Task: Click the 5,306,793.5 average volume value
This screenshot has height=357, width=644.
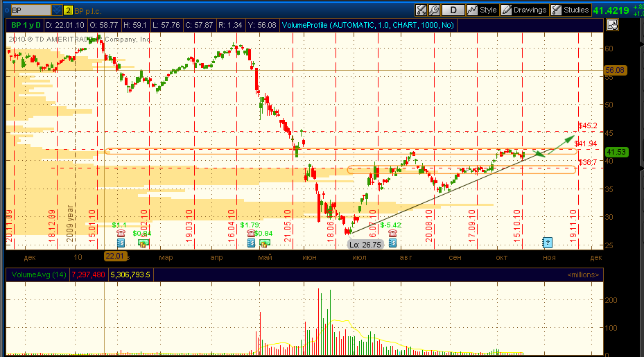Action: point(130,275)
